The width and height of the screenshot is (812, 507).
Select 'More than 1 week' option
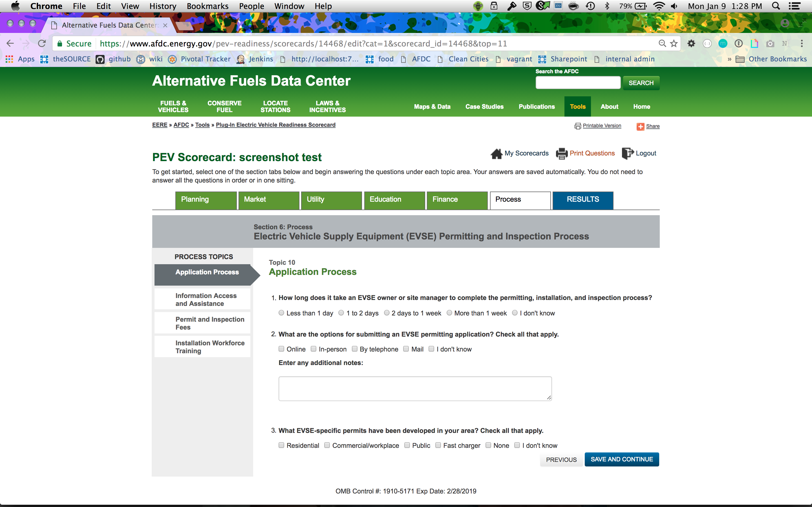[449, 313]
